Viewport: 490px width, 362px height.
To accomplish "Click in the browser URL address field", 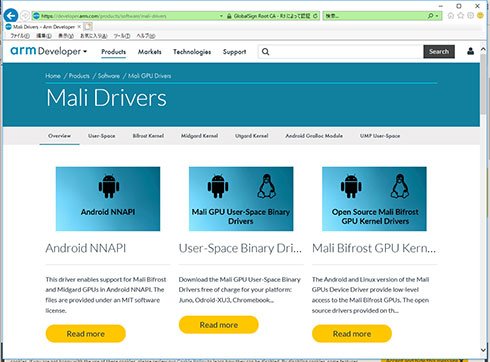I will pos(128,16).
